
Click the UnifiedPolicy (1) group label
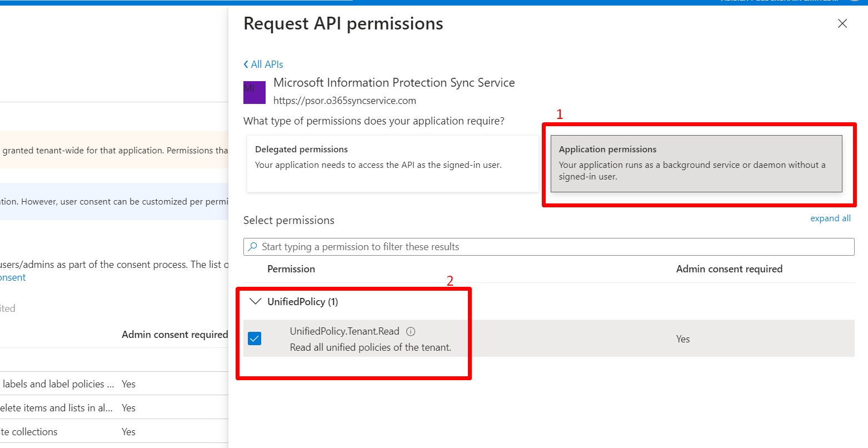(302, 302)
